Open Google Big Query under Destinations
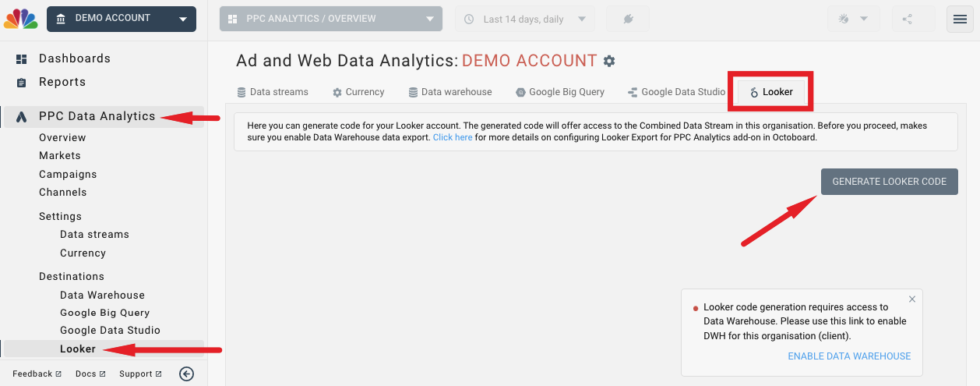The height and width of the screenshot is (386, 980). click(x=104, y=313)
